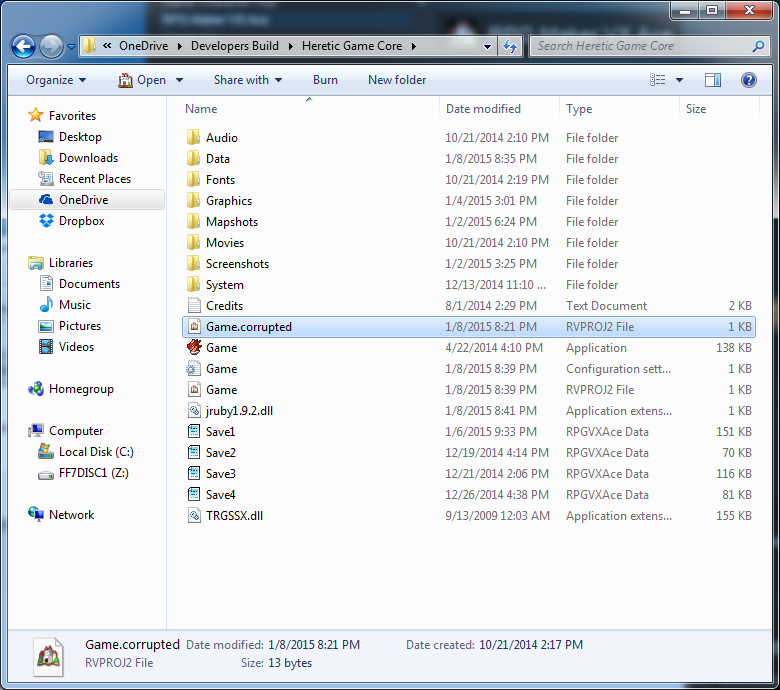
Task: Click the Save1 RPGVXAce data file icon
Action: [194, 432]
